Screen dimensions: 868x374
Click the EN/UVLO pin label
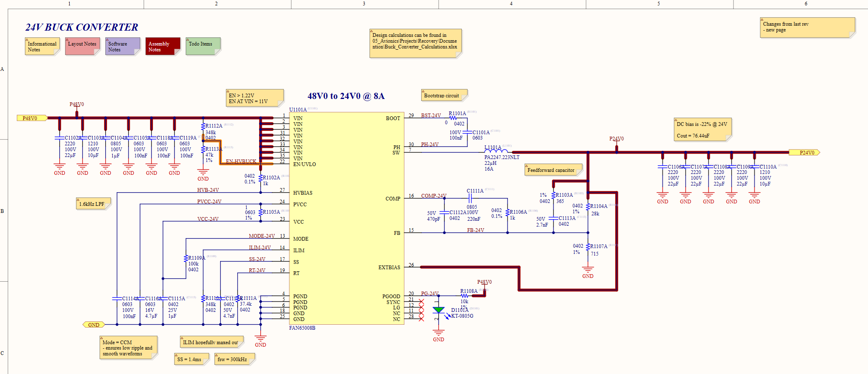click(304, 164)
